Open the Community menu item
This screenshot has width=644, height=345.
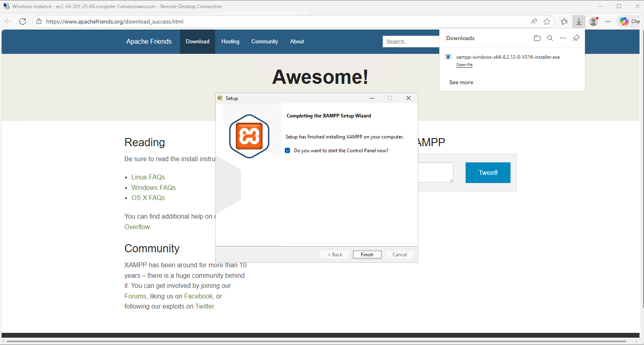tap(265, 42)
